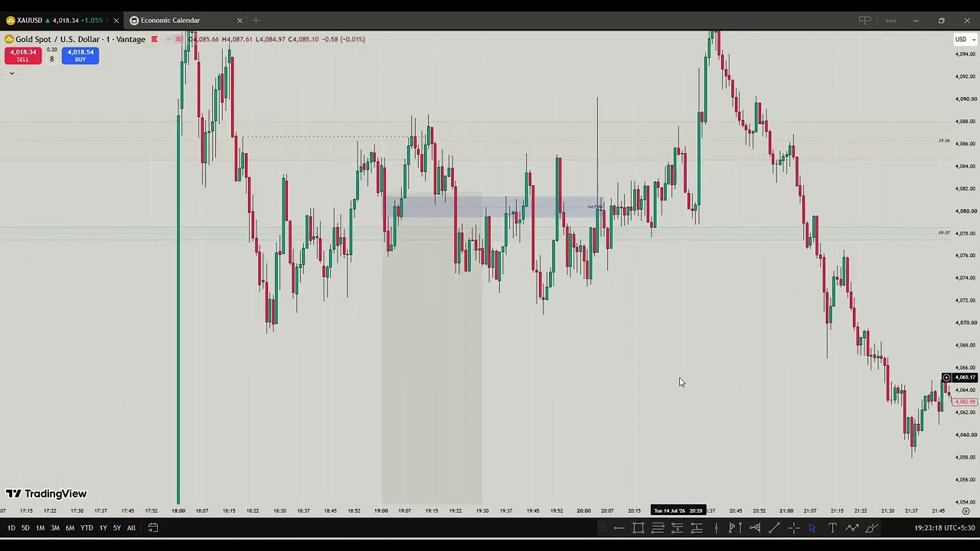This screenshot has height=551, width=980.
Task: Set time range to 1Y
Action: coord(103,528)
